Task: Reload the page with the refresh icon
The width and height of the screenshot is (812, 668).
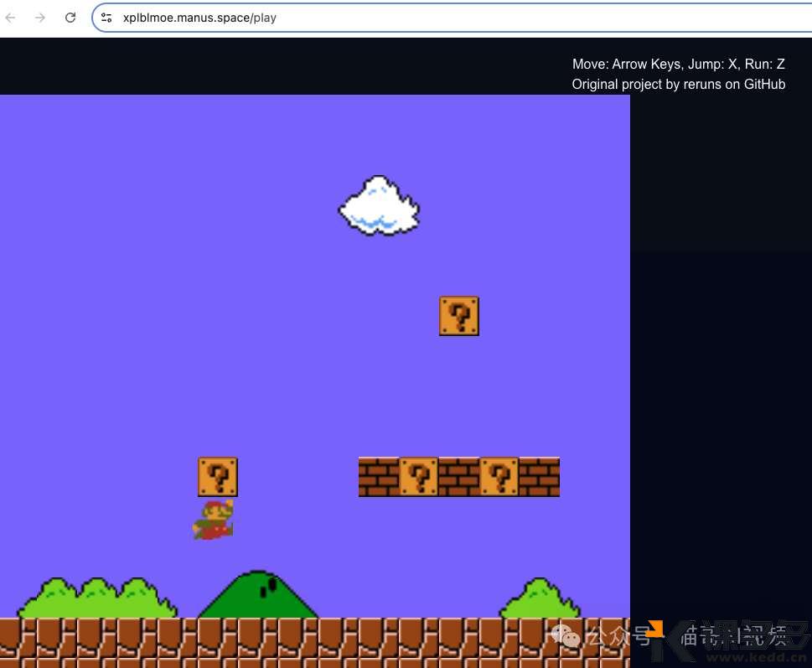Action: point(70,18)
